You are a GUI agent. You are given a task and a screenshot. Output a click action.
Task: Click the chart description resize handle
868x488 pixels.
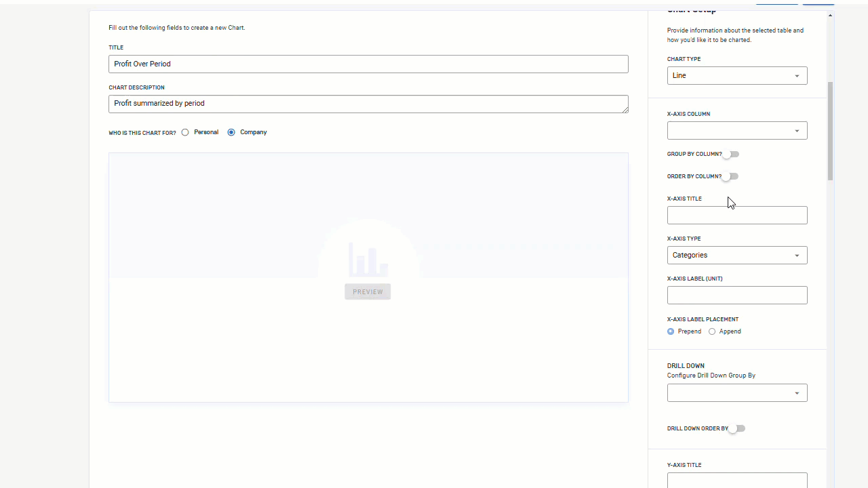click(x=625, y=109)
